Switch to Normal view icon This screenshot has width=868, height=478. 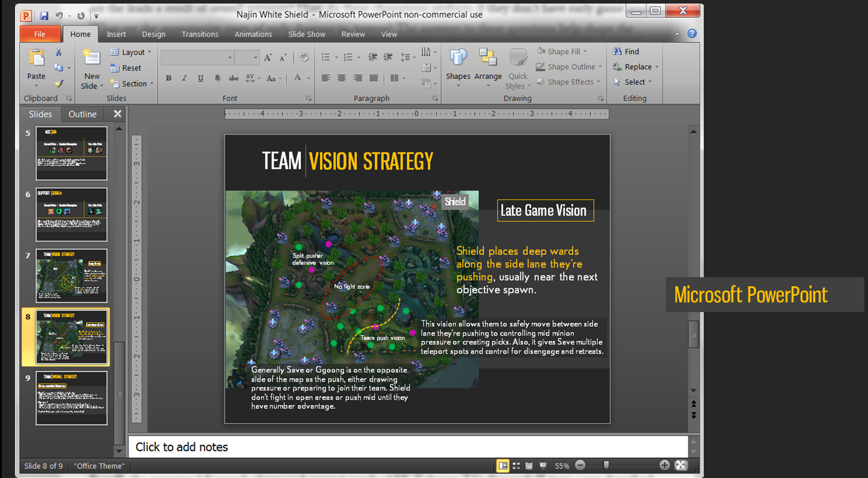(x=502, y=465)
